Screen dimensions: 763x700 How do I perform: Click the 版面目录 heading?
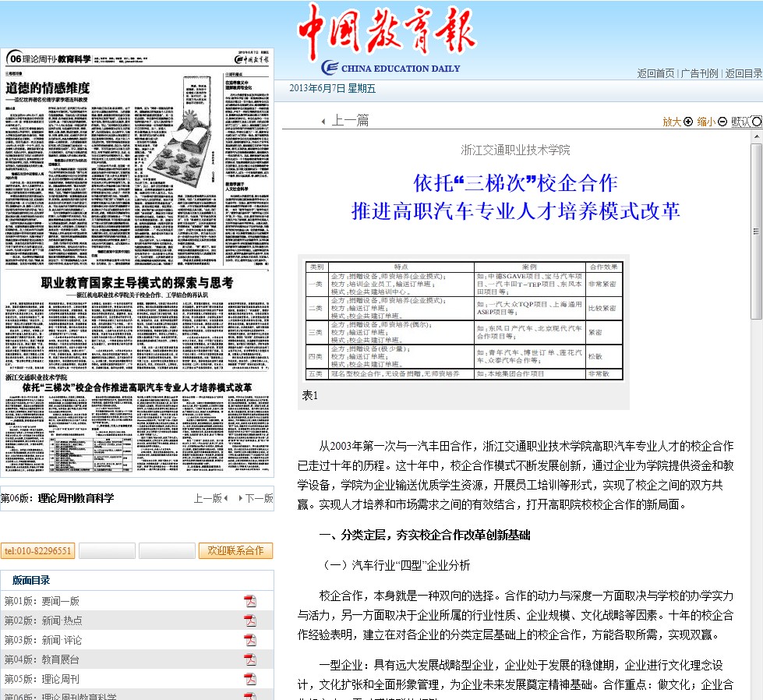31,580
